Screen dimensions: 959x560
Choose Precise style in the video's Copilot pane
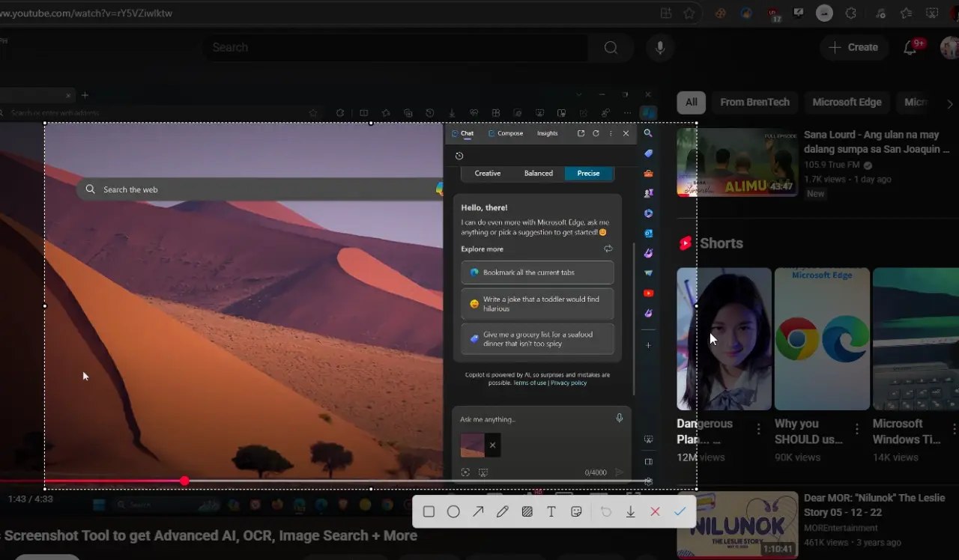[588, 173]
